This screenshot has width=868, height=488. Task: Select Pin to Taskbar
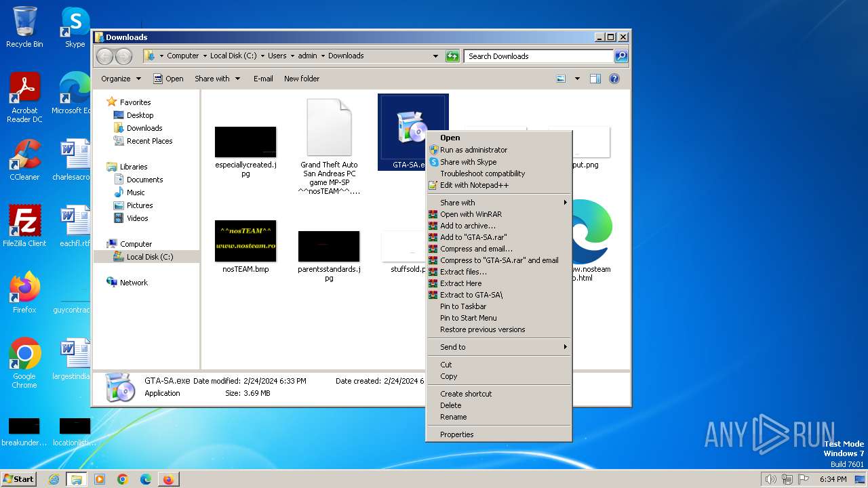click(x=499, y=306)
